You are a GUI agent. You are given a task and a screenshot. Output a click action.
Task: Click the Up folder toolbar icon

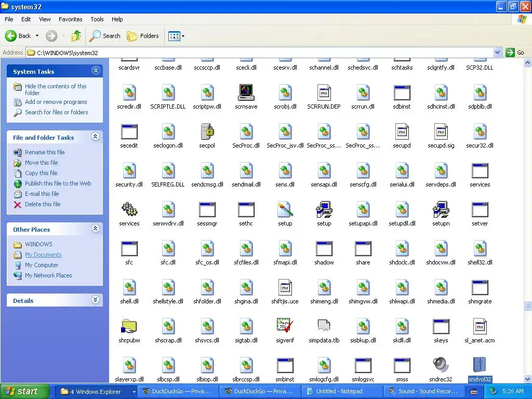(x=76, y=36)
